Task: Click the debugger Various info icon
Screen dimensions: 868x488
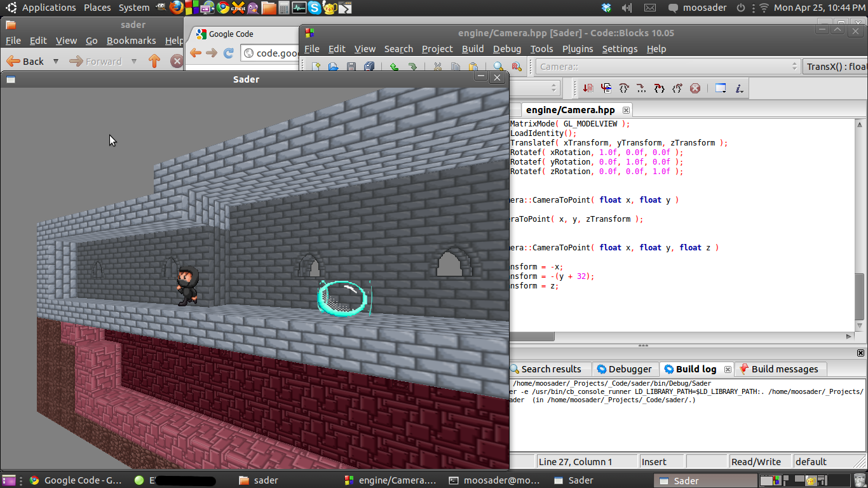Action: point(739,88)
